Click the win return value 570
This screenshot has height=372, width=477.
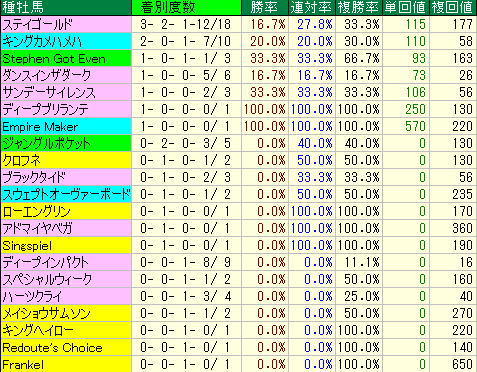point(416,126)
